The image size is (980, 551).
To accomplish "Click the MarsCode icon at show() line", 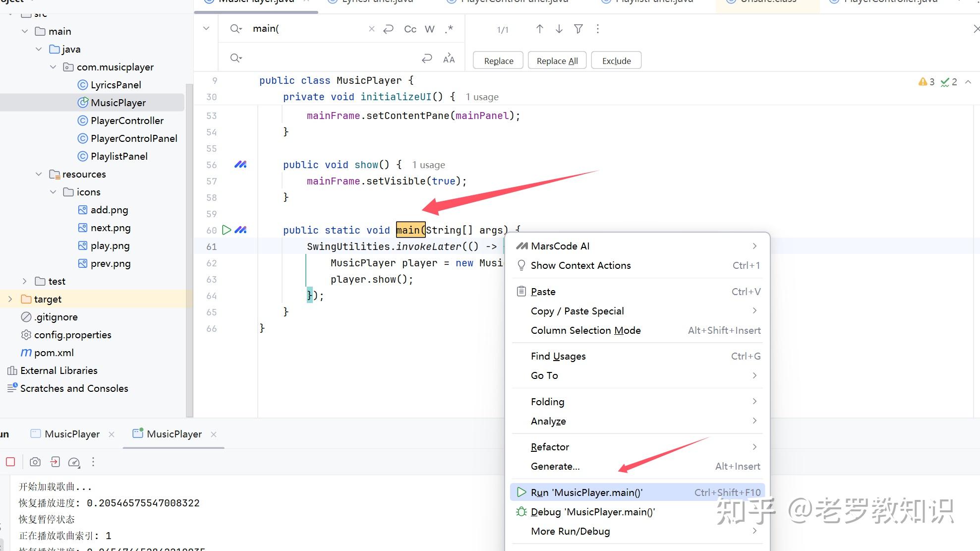I will pos(240,164).
